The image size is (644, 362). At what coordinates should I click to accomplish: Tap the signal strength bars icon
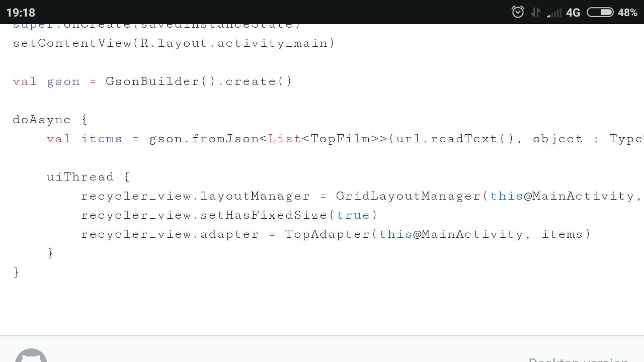pyautogui.click(x=554, y=13)
